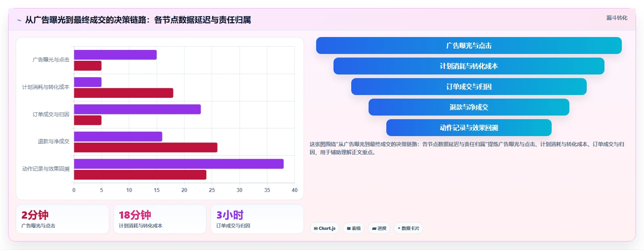644x250 pixels.
Task: Click the purple bar for 动作记录与效果回溯
Action: (179, 164)
